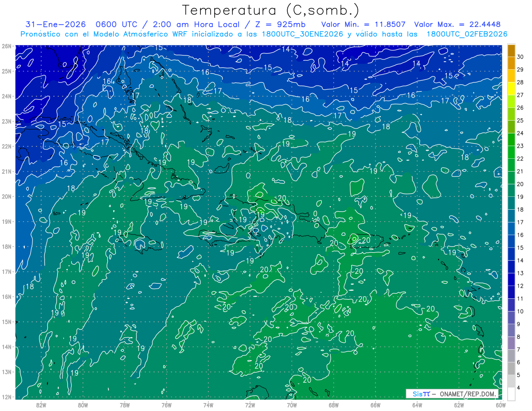Click the "22N" latitude axis label
This screenshot has height=411, width=532.
pos(7,146)
